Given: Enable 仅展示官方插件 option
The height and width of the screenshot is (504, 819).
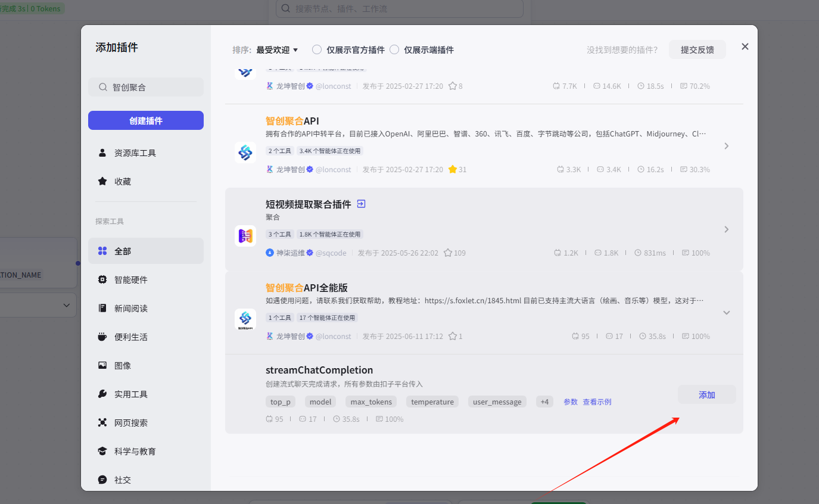Looking at the screenshot, I should point(317,50).
